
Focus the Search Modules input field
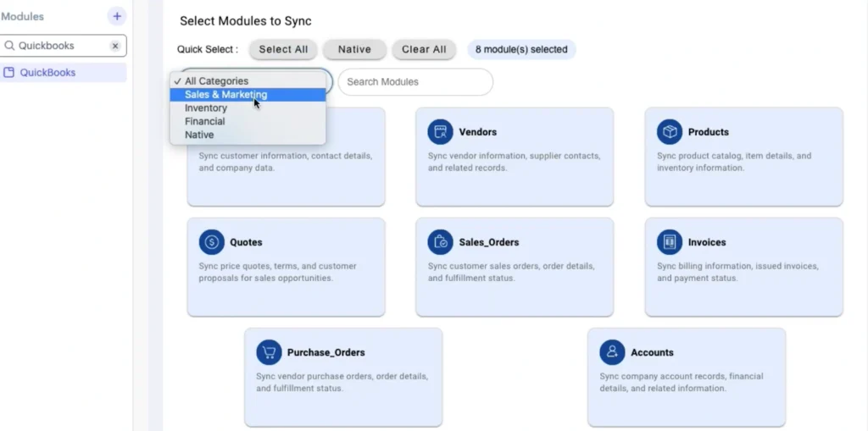coord(415,82)
